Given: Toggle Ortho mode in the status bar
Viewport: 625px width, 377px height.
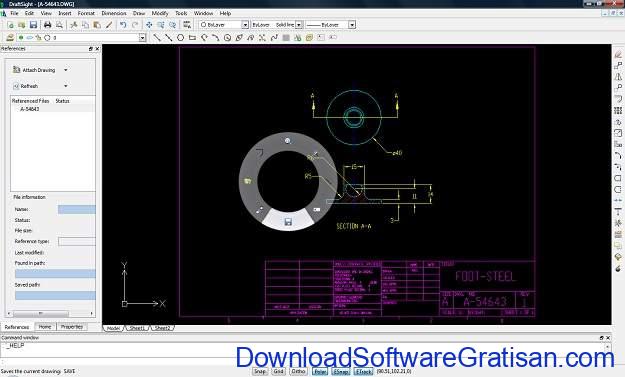Looking at the screenshot, I should click(298, 371).
